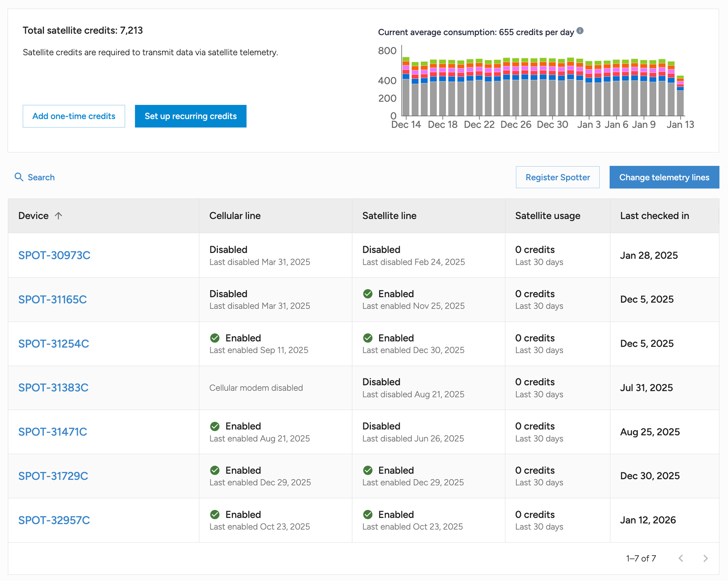This screenshot has width=728, height=581.
Task: Sort by Satellite usage column header
Action: click(x=547, y=216)
